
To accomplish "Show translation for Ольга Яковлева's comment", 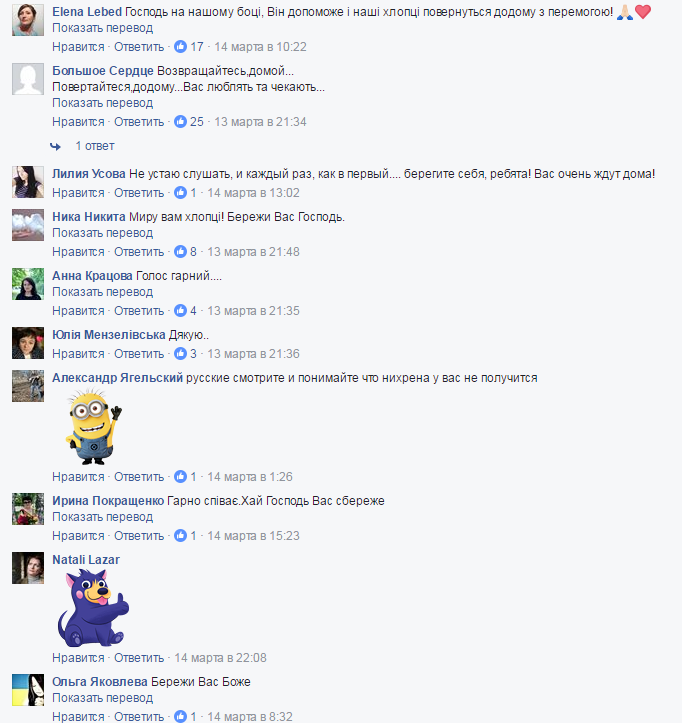I will click(x=102, y=698).
